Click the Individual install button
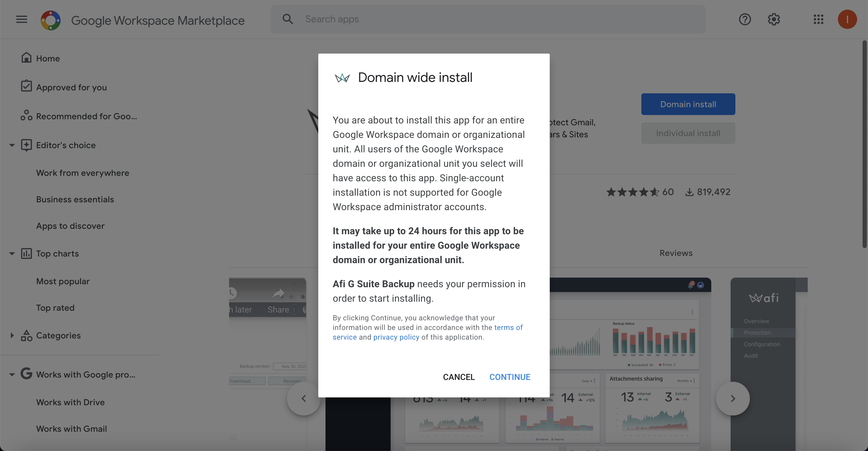Viewport: 868px width, 451px height. 688,133
